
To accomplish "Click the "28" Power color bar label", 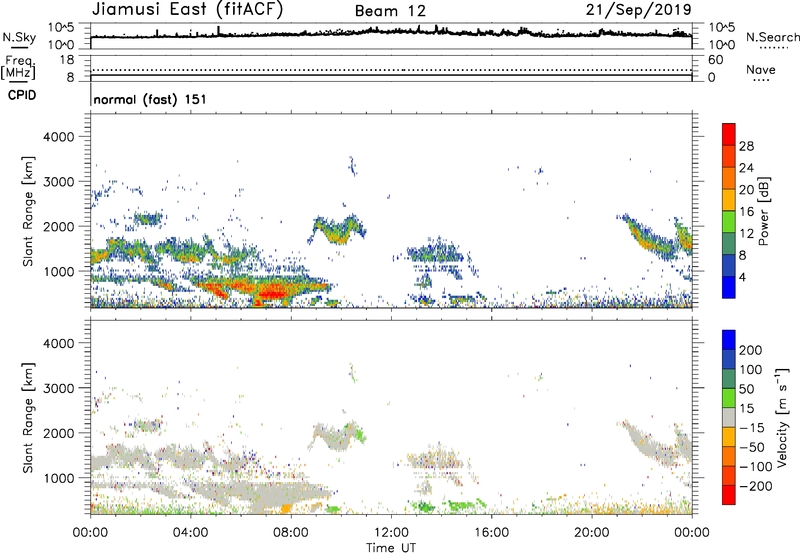I will (x=746, y=146).
